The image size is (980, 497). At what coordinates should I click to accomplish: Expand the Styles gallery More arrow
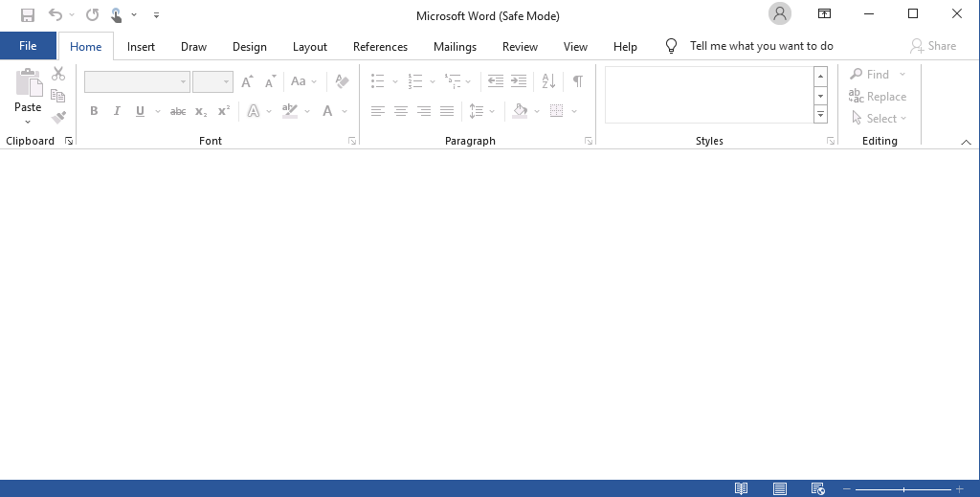point(820,115)
